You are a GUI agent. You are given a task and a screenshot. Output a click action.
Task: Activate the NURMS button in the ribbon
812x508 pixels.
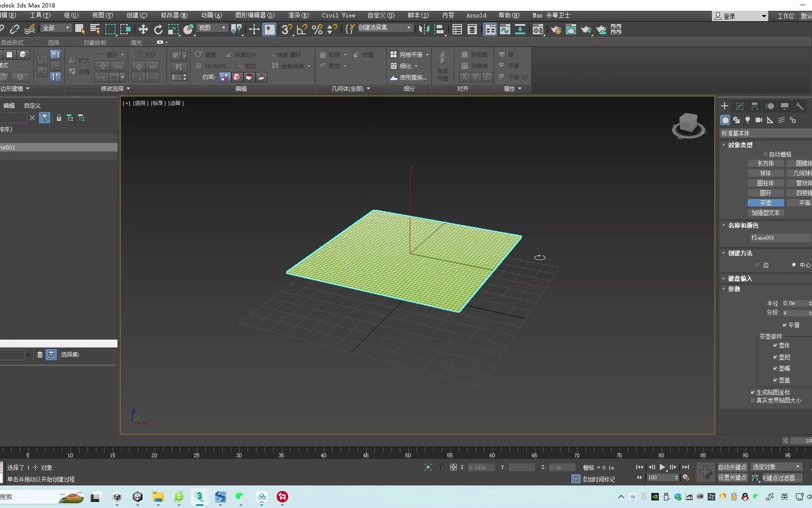(x=211, y=66)
